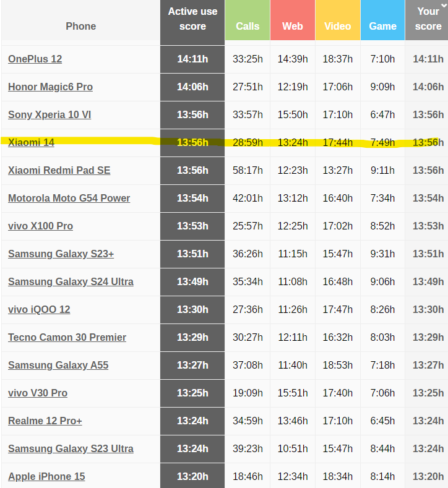Expand the Your score dropdown arrow
The height and width of the screenshot is (488, 448).
pos(442,3)
